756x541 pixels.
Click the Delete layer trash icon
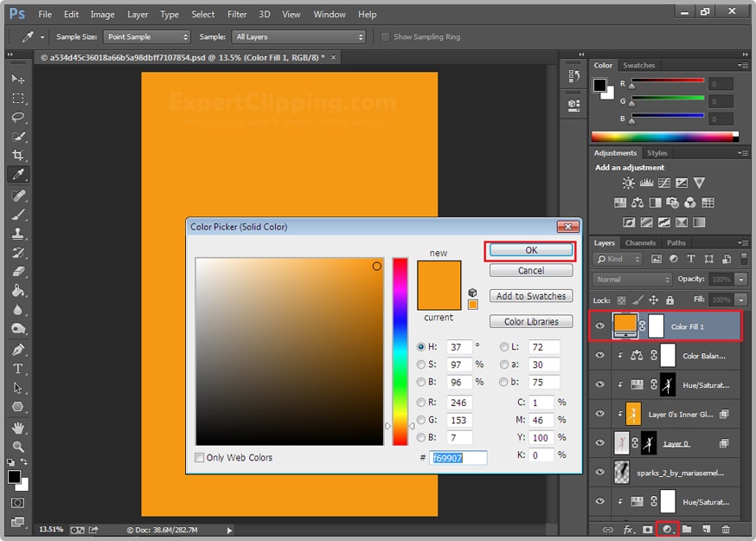click(726, 529)
